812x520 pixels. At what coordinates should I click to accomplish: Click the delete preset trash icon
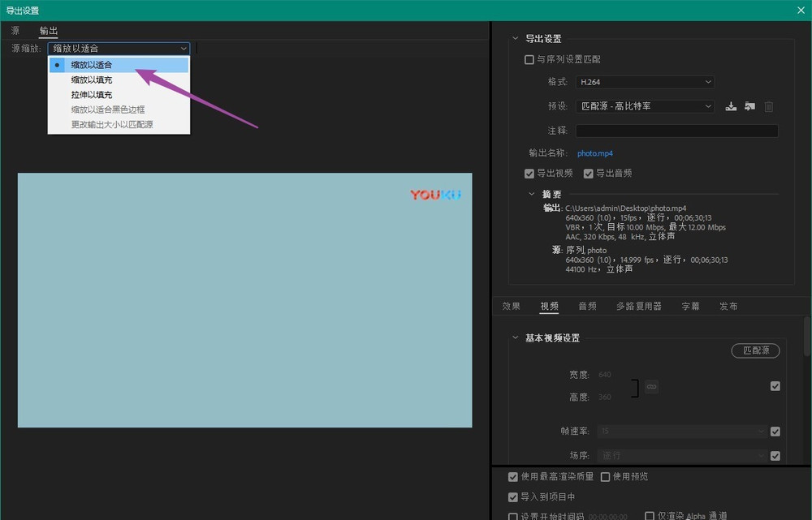(769, 106)
